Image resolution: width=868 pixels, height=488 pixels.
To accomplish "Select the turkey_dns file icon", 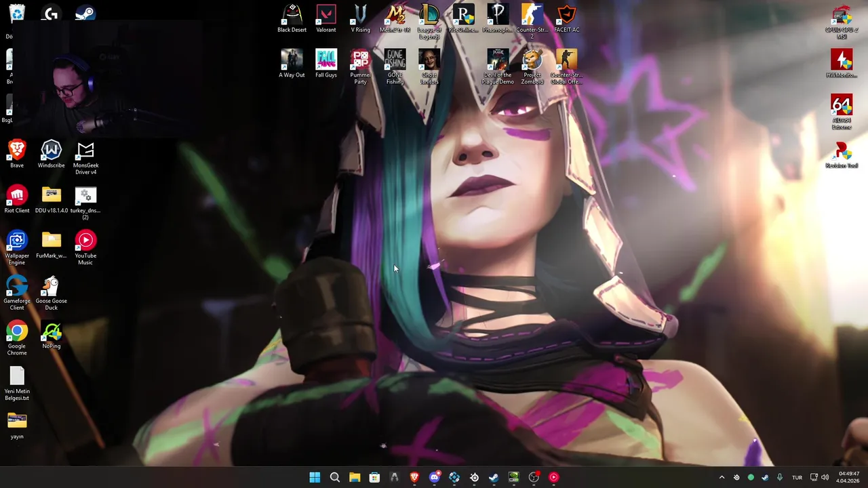I will (85, 203).
